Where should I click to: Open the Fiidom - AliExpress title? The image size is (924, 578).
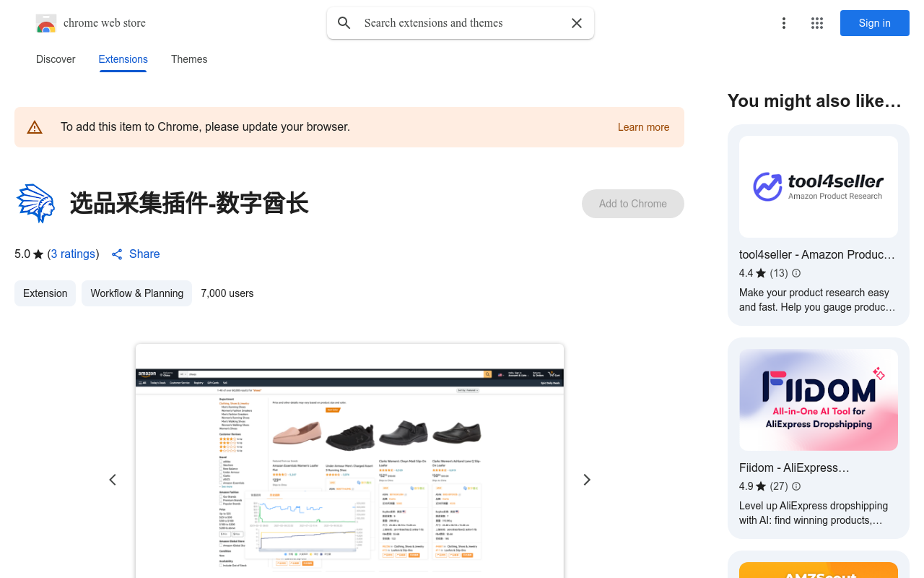tap(794, 467)
